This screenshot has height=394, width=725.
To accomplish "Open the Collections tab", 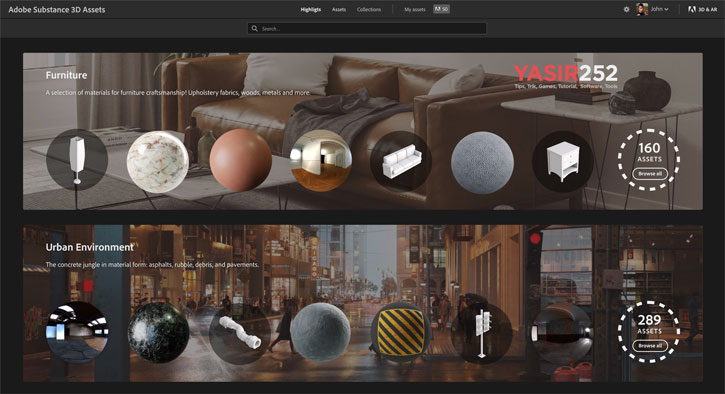I will [369, 9].
